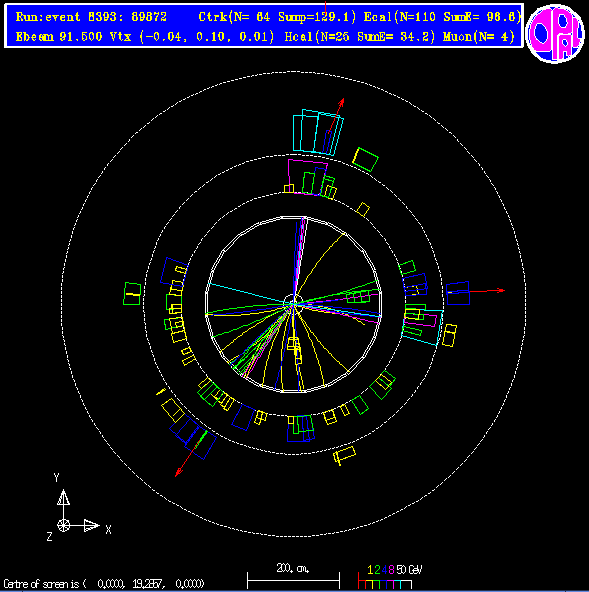
Task: Select the red arrow pointing lower-left
Action: (191, 454)
